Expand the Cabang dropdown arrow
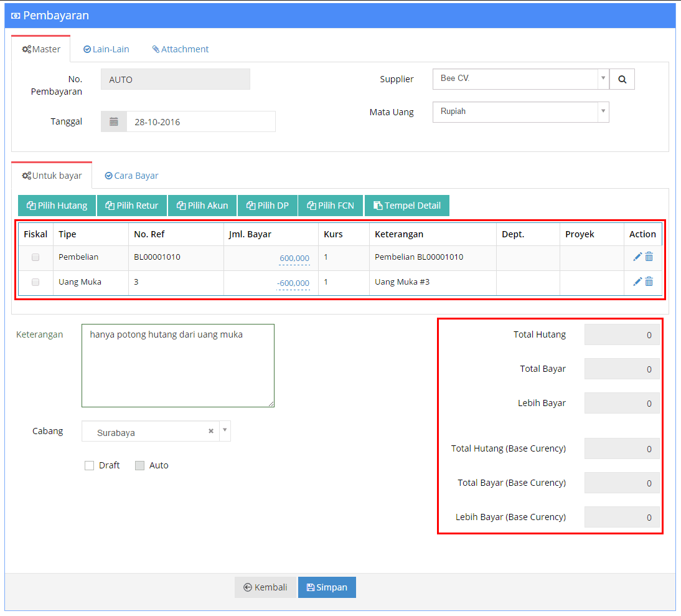The width and height of the screenshot is (681, 616). pos(225,430)
